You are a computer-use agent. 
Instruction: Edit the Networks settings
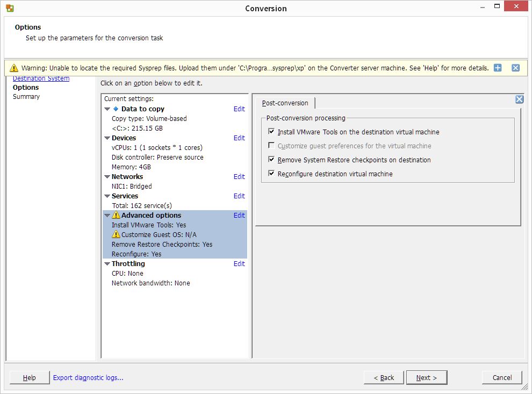click(x=239, y=177)
